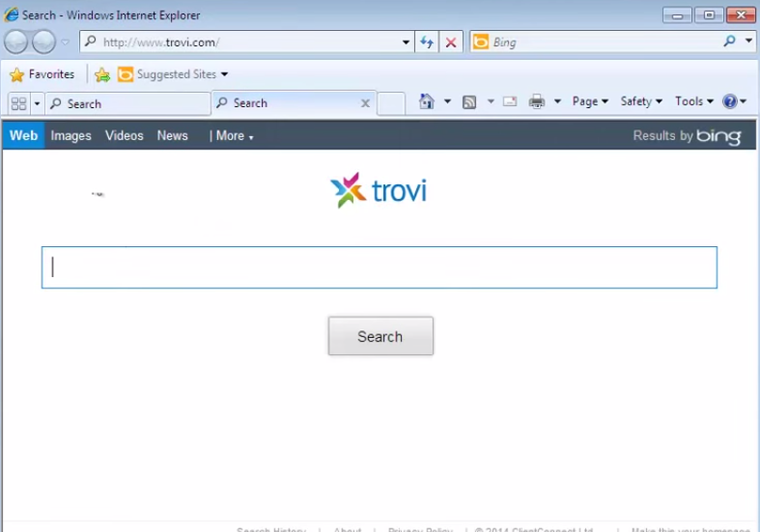The image size is (760, 532).
Task: Click the Print icon in command bar
Action: point(537,102)
